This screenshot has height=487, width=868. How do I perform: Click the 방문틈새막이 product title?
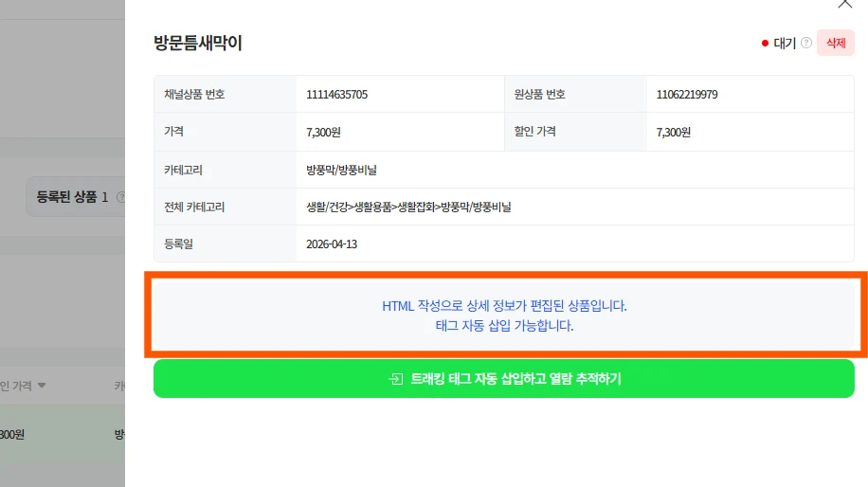[198, 43]
